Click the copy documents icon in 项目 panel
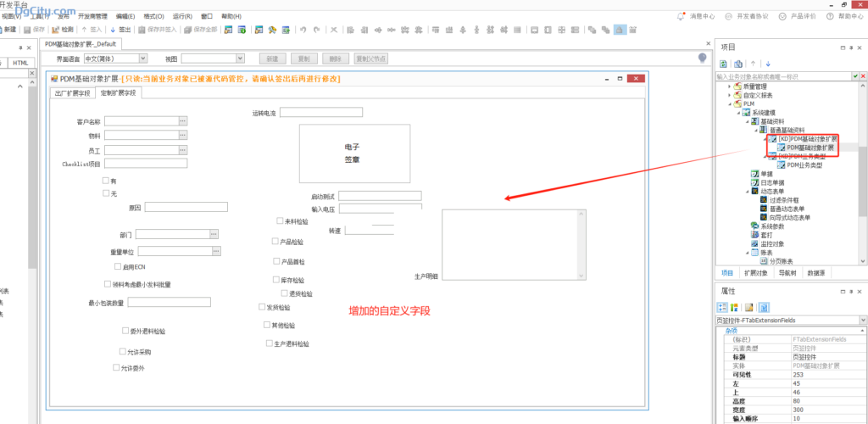The image size is (868, 424). coord(738,64)
